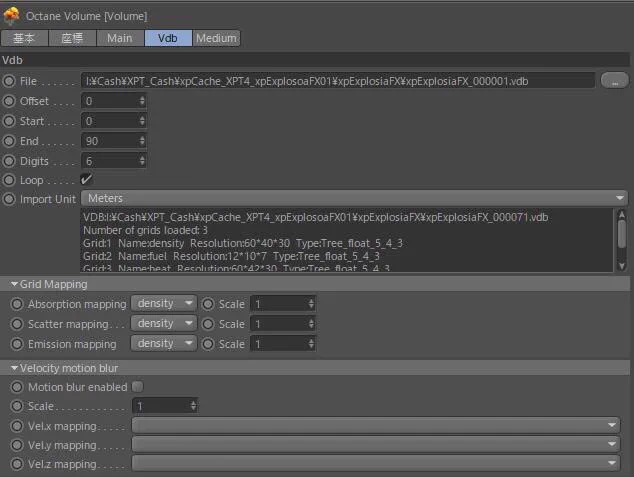Screen dimensions: 634x477
Task: Toggle the Emission mapping animation dot
Action: pyautogui.click(x=17, y=344)
